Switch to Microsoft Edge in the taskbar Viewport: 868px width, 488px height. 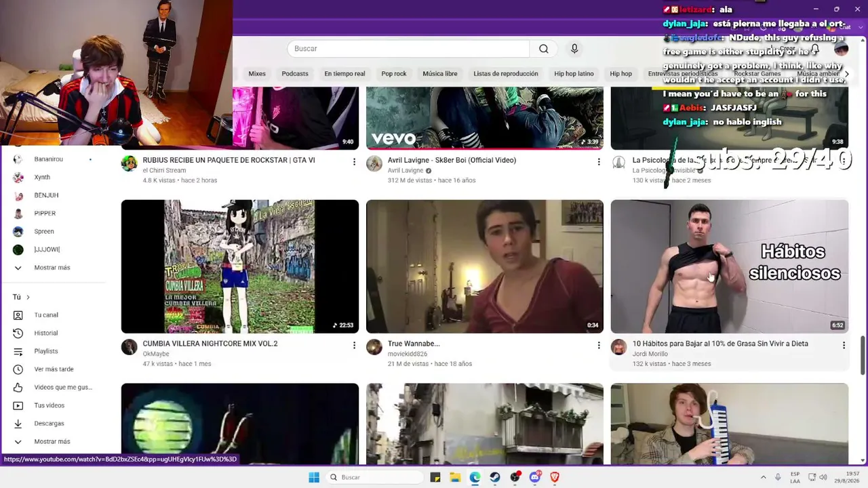coord(475,477)
